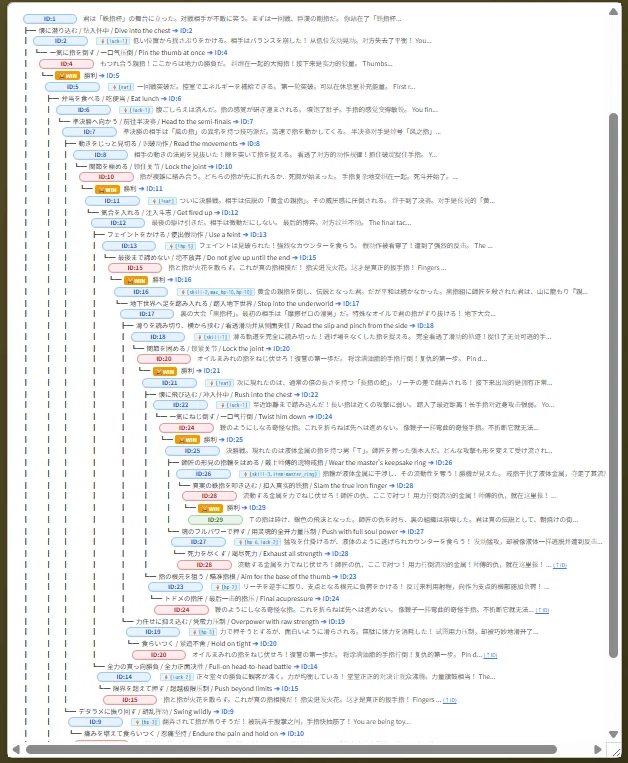
Task: Click the hp-5 effect tag beside ID:13
Action: 180,246
